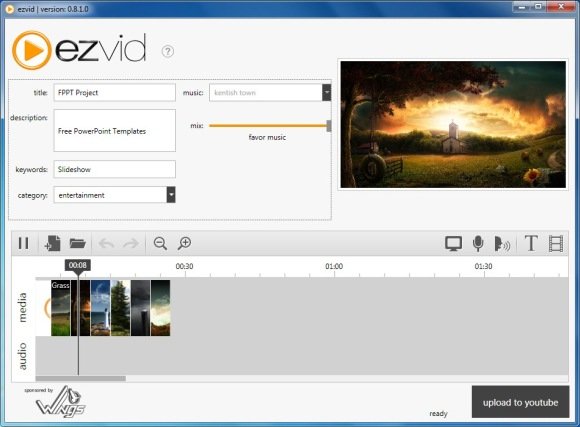The image size is (580, 427).
Task: Record voice with the microphone icon
Action: click(x=478, y=243)
